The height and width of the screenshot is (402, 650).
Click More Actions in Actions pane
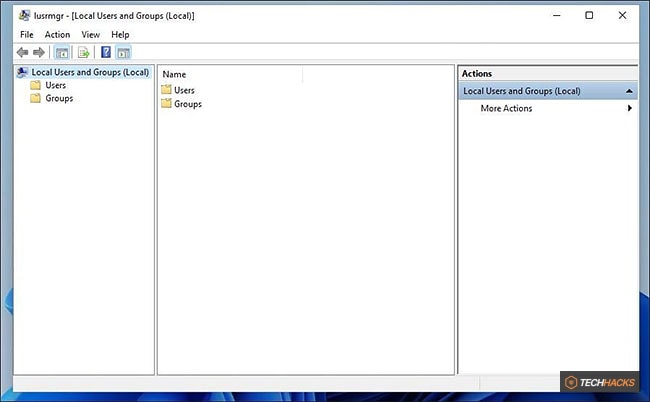click(506, 109)
